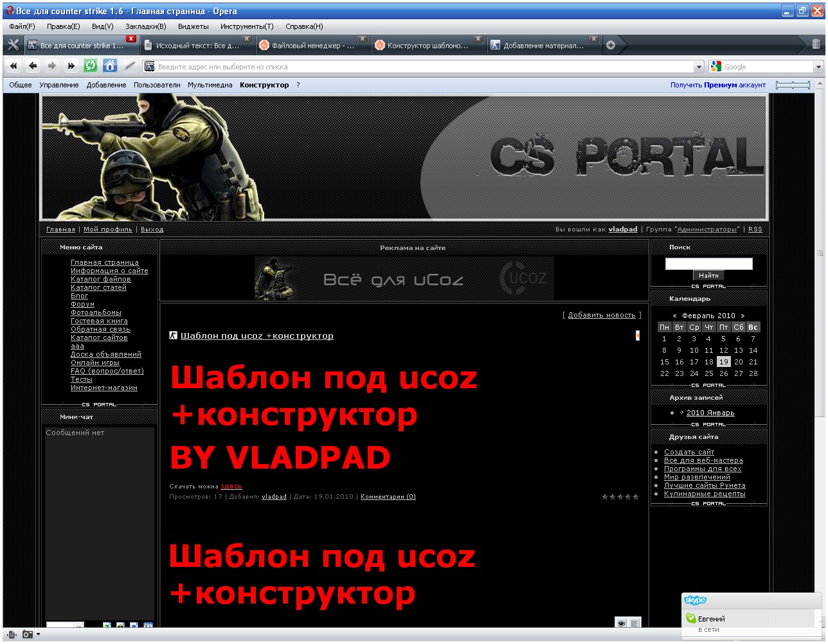The image size is (828, 644).
Task: Click 'Получить Премиум аккаунт' link
Action: pos(718,85)
